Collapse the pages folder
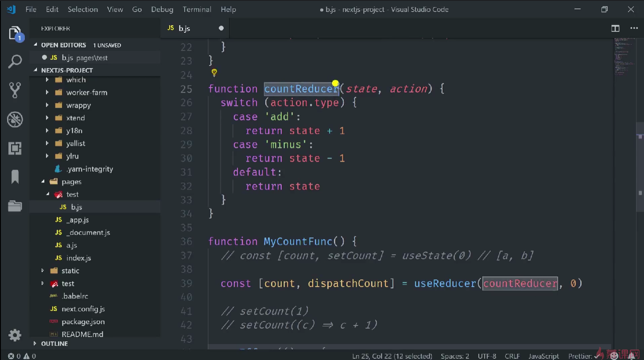644x360 pixels. (71, 182)
